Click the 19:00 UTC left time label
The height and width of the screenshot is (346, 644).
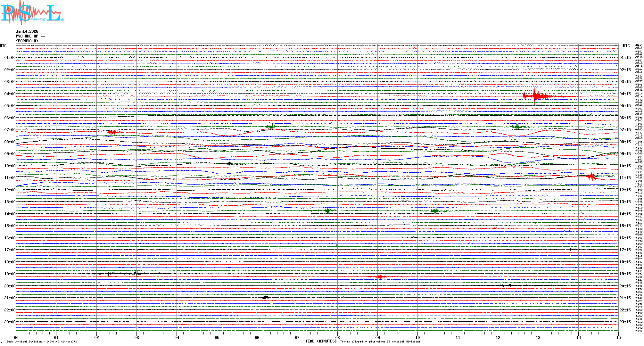10,274
